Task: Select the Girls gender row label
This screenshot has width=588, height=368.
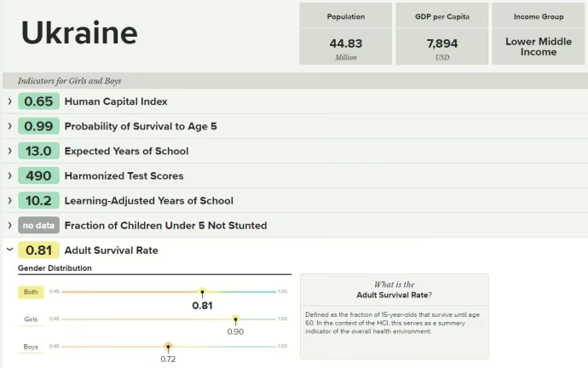Action: [31, 319]
